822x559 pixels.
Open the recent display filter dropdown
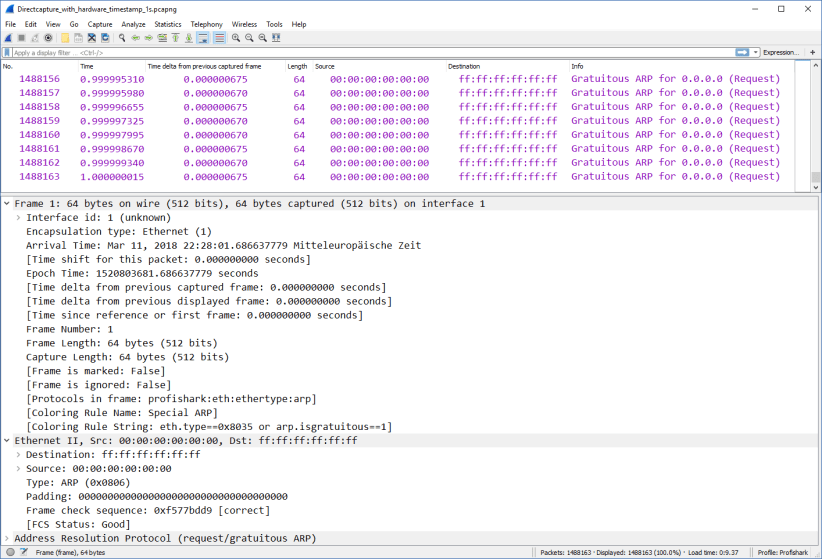(755, 52)
